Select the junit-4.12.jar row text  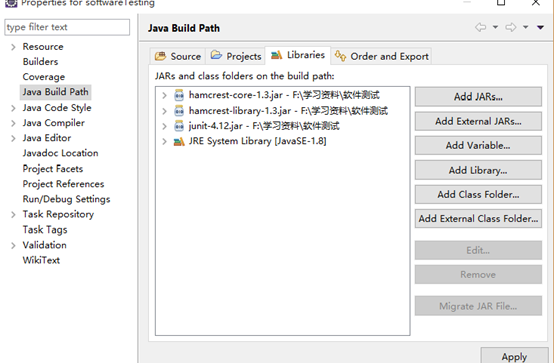click(x=264, y=126)
